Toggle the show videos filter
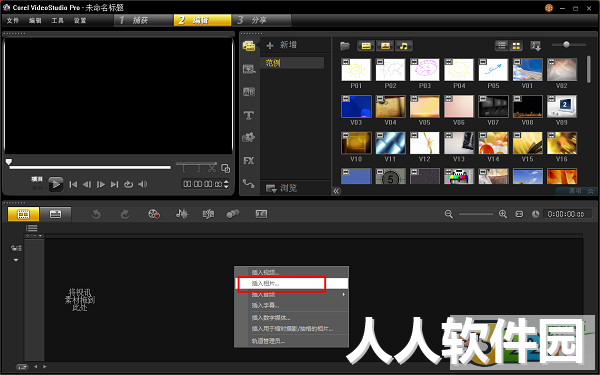 [366, 46]
